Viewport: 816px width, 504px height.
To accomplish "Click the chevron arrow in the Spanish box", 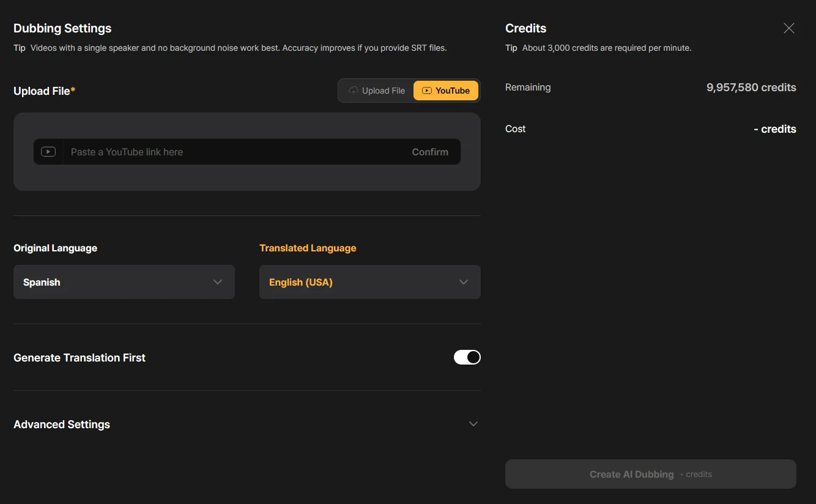I will pos(218,282).
